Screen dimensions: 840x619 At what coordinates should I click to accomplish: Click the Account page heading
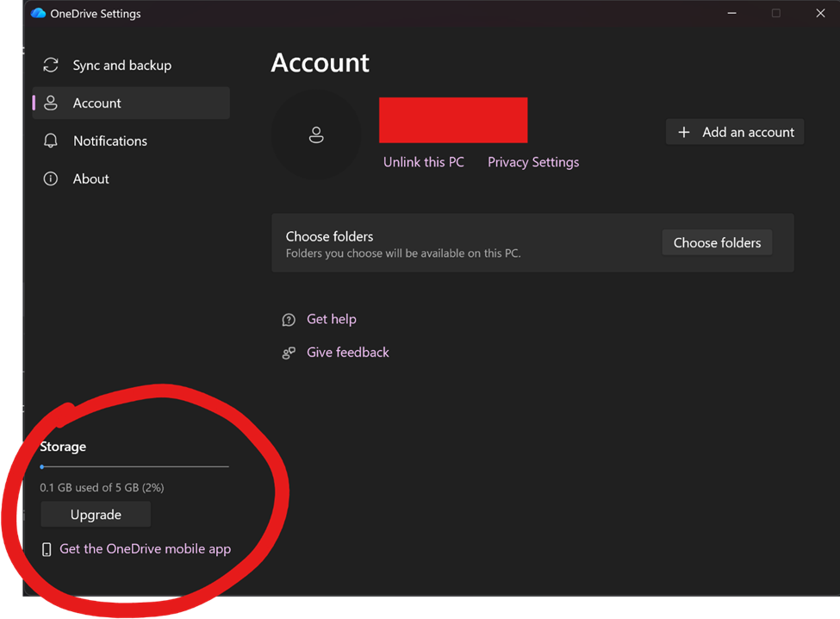[x=320, y=63]
